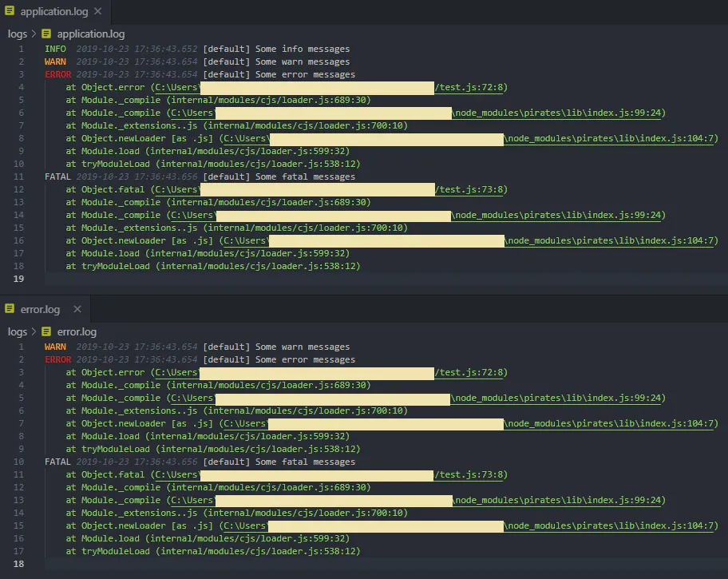Click 'logs' breadcrumb above application.log editor
The height and width of the screenshot is (579, 728).
tap(18, 34)
